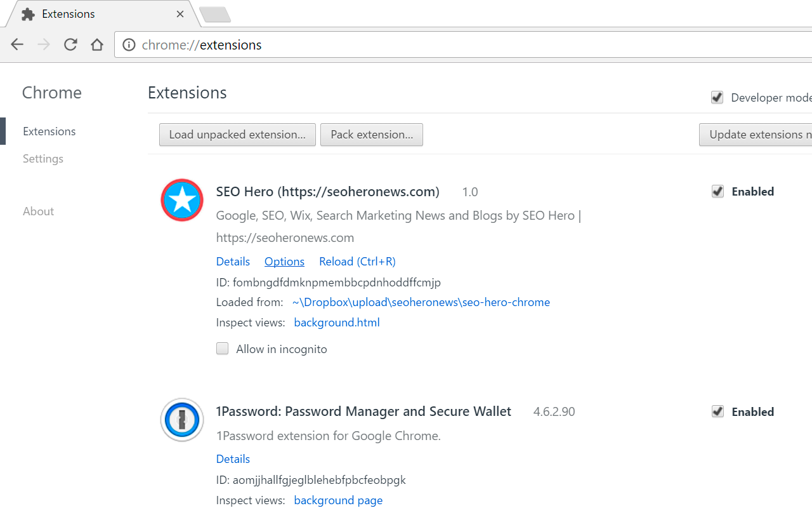The width and height of the screenshot is (812, 508).
Task: Click the 1Password ID string
Action: click(319, 479)
